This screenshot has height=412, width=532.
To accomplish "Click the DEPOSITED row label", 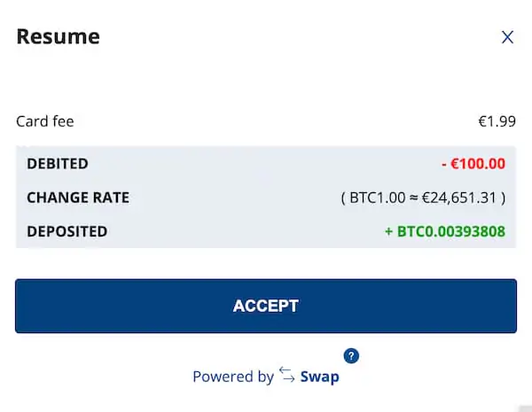I will [x=67, y=231].
